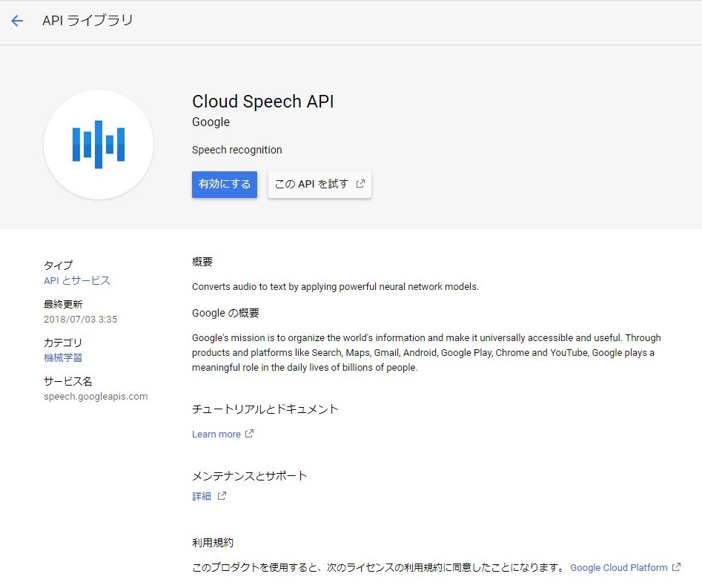Click the Cloud Speech API title text
The image size is (702, 588).
coord(262,102)
